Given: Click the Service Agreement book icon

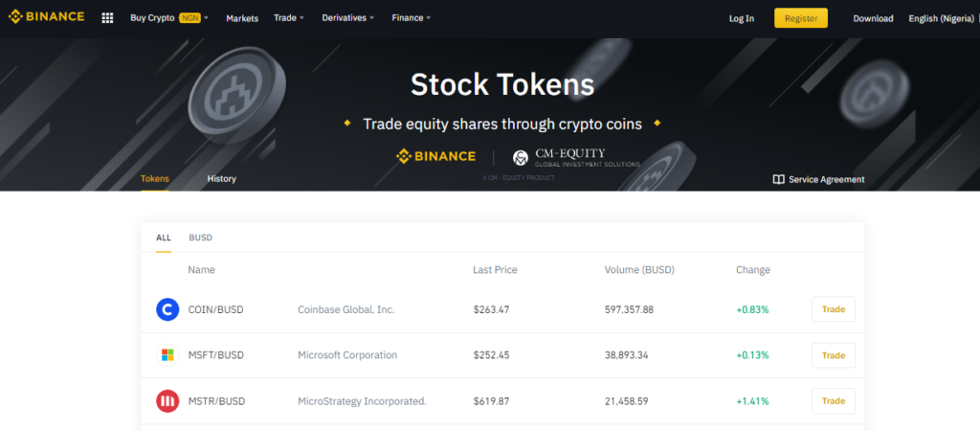Looking at the screenshot, I should click(779, 179).
